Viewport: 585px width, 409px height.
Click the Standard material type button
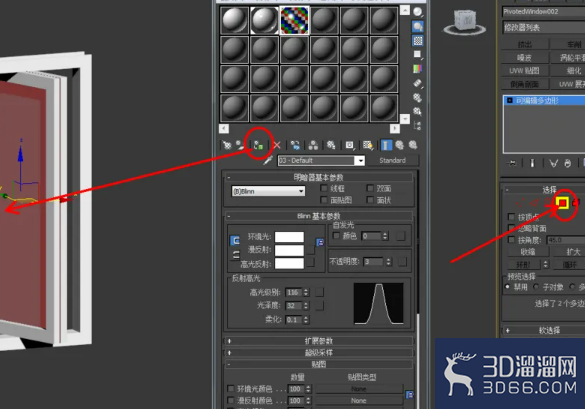(392, 160)
